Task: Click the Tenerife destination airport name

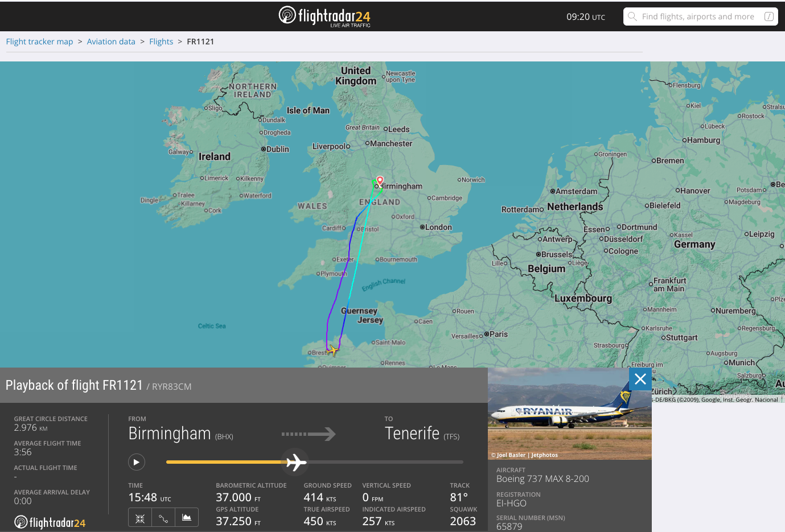Action: [x=412, y=434]
